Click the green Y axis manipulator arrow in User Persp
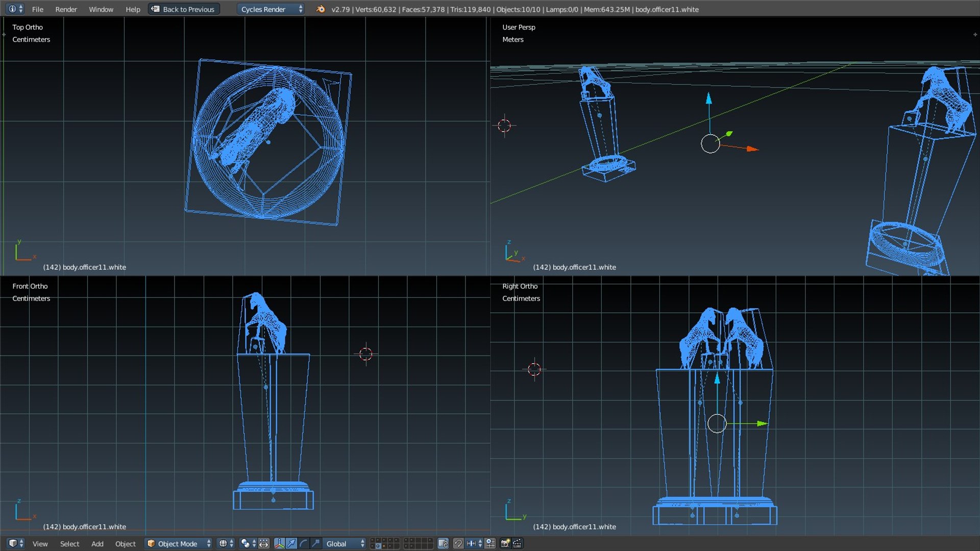The width and height of the screenshot is (980, 551). 729,134
